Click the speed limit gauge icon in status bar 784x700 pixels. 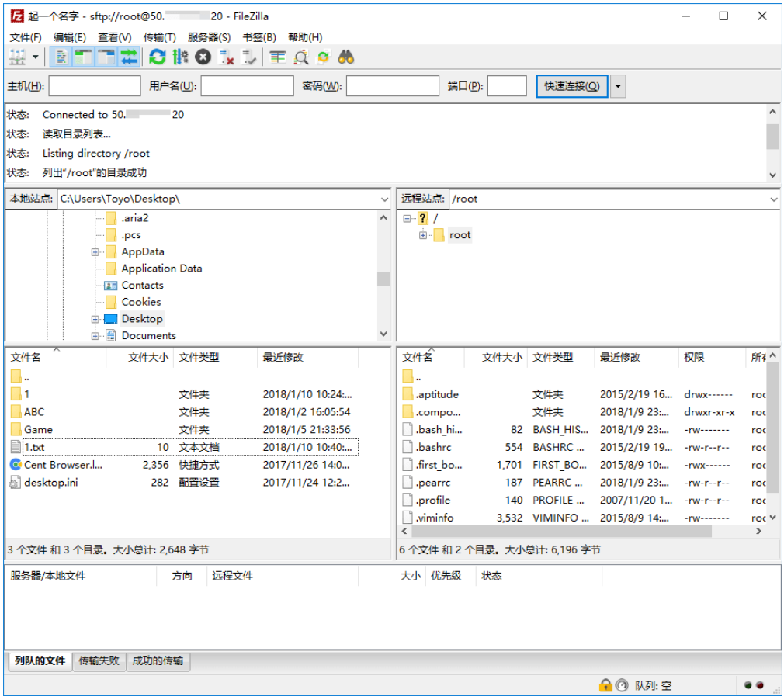[622, 685]
